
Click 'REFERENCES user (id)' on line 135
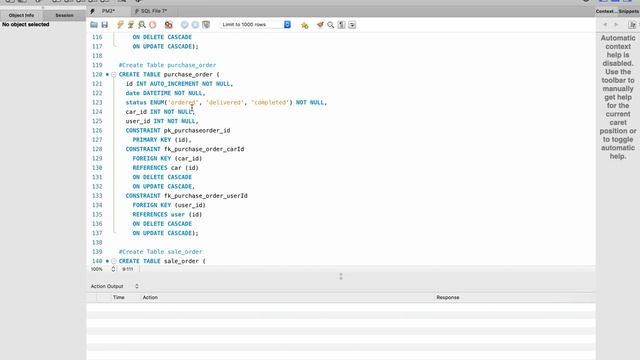coord(167,215)
